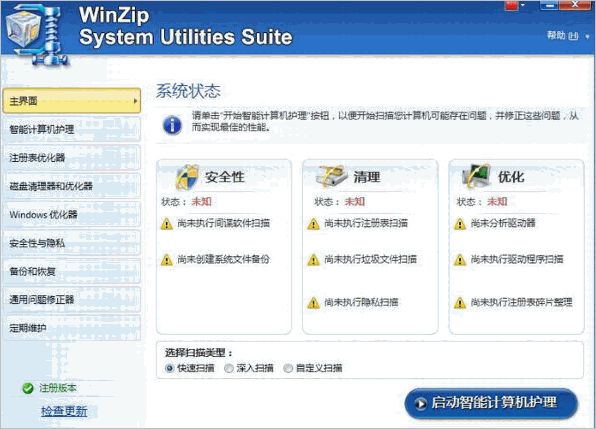Minimize the WinZip window
Viewport: 596px width, 429px height.
point(548,5)
